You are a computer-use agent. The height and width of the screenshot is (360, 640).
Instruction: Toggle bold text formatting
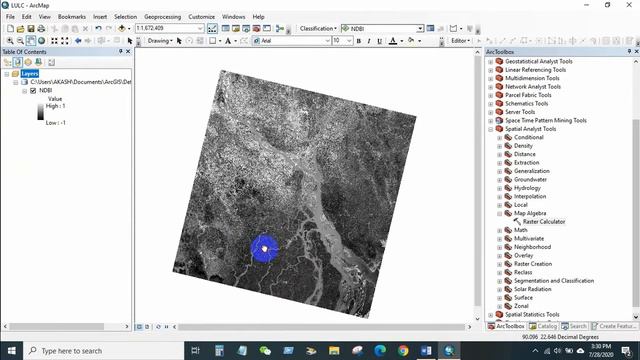coord(358,41)
